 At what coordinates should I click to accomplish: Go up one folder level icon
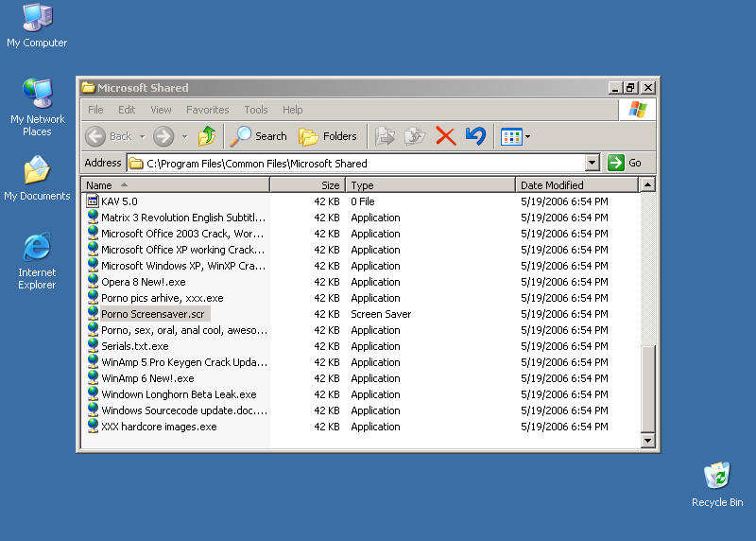pyautogui.click(x=207, y=136)
